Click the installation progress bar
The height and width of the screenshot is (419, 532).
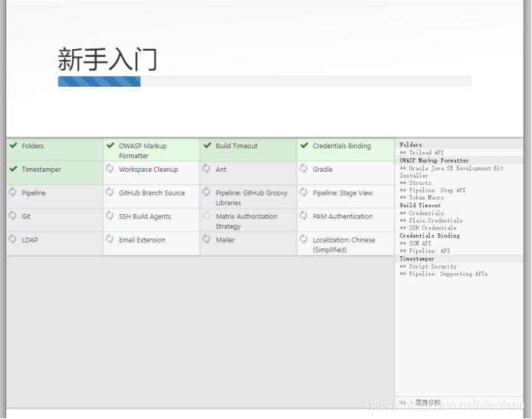tap(265, 81)
